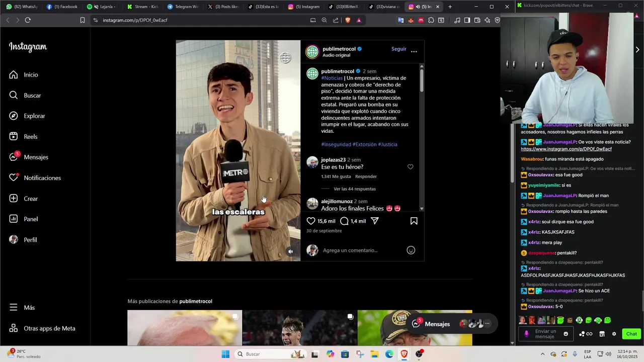The image size is (644, 362).
Task: Click link in JuanJumagaLP chat message
Action: tap(566, 149)
